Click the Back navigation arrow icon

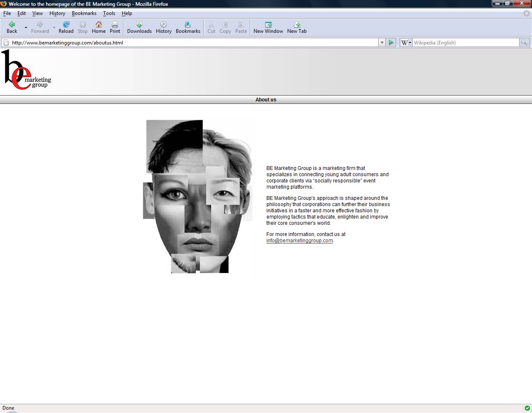coord(12,25)
